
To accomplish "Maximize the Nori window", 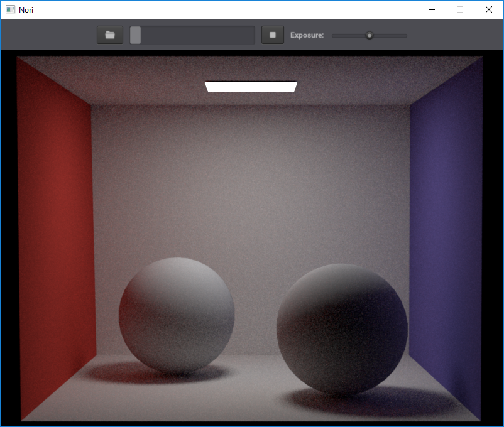I will click(460, 9).
